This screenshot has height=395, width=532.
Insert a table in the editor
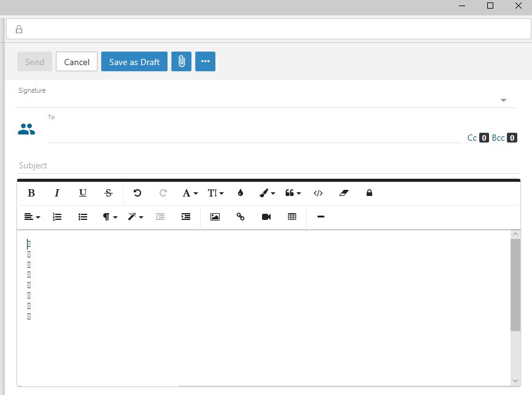coord(292,217)
